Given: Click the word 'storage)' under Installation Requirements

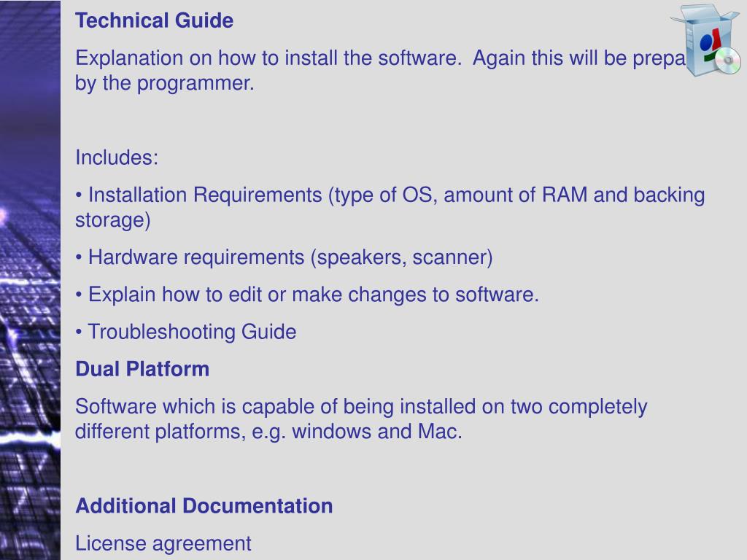Looking at the screenshot, I should tap(113, 220).
